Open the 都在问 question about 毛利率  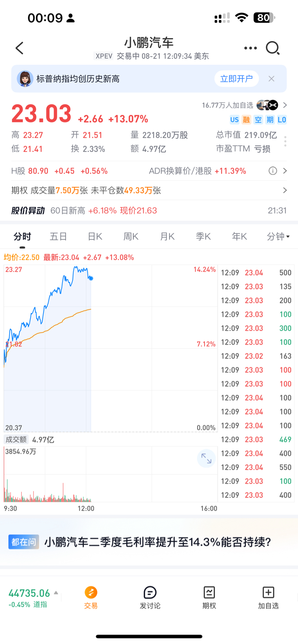(x=158, y=542)
